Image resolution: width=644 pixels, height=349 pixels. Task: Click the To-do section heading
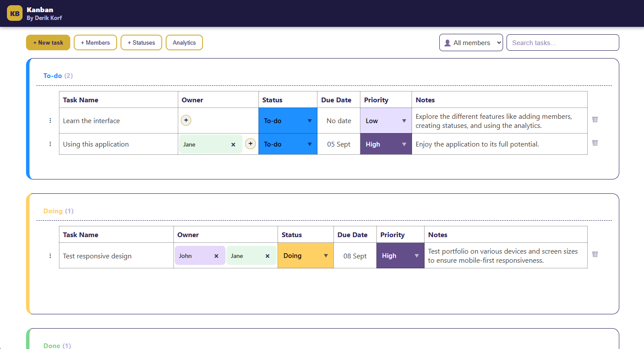point(58,75)
